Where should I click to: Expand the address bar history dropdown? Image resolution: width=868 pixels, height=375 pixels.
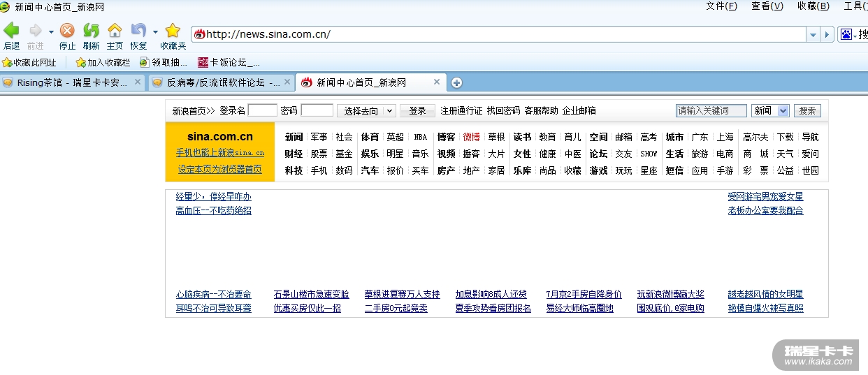(813, 34)
